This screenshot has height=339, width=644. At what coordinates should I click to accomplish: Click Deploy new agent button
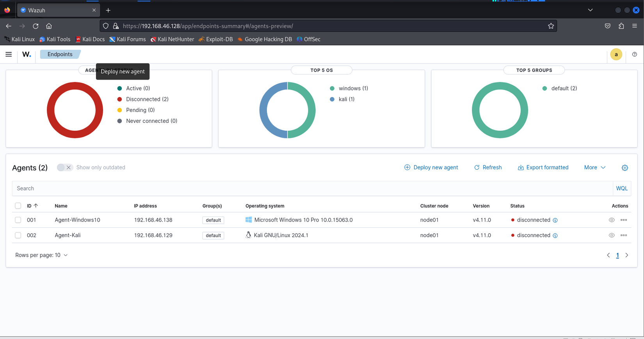431,167
